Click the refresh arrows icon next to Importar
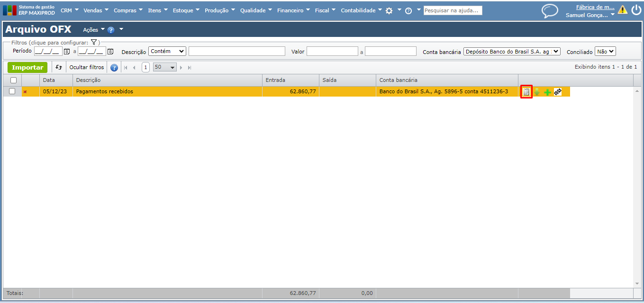644x303 pixels. point(59,67)
